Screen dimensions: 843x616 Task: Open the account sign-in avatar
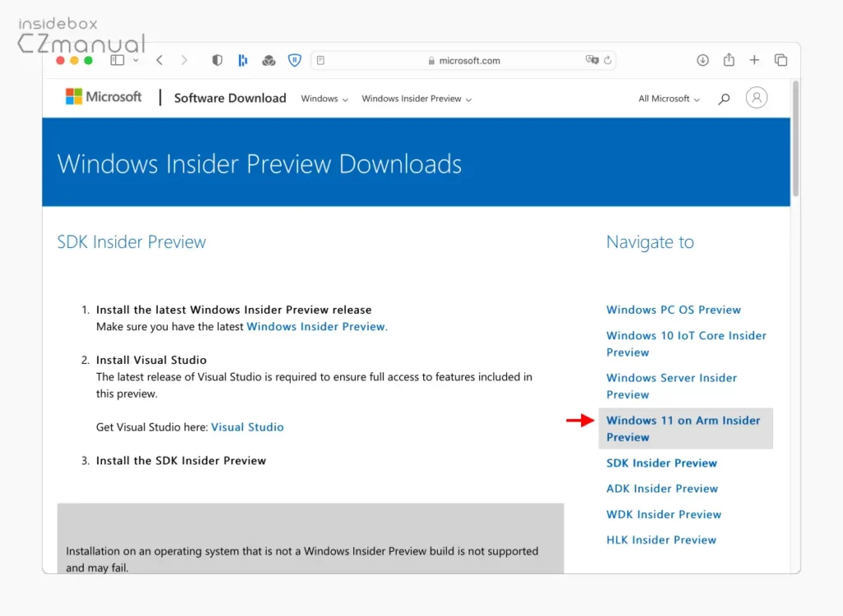[x=756, y=98]
